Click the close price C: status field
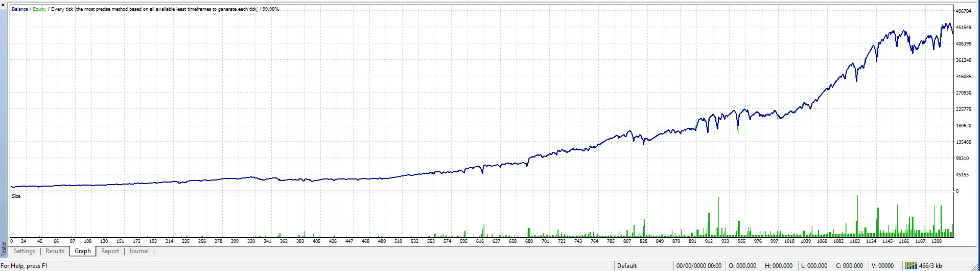 (849, 266)
